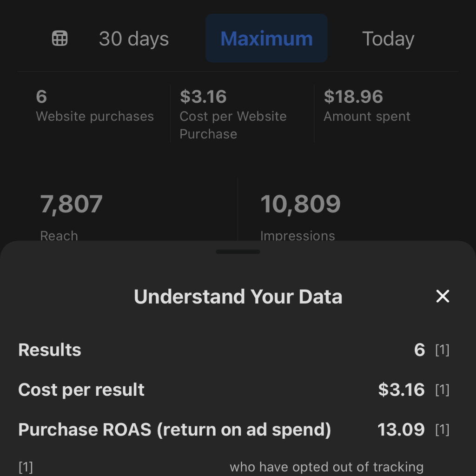476x476 pixels.
Task: Tap the Cost per result row
Action: point(81,390)
